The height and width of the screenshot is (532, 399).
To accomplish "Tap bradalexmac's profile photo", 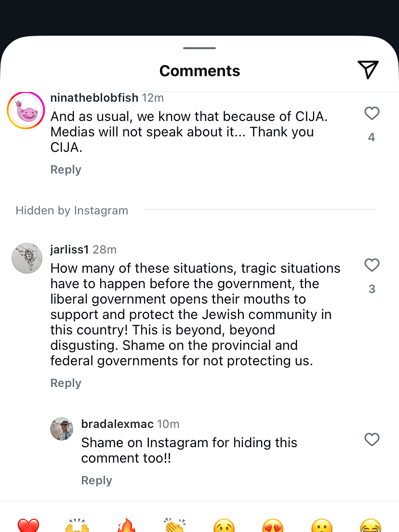I will (62, 428).
